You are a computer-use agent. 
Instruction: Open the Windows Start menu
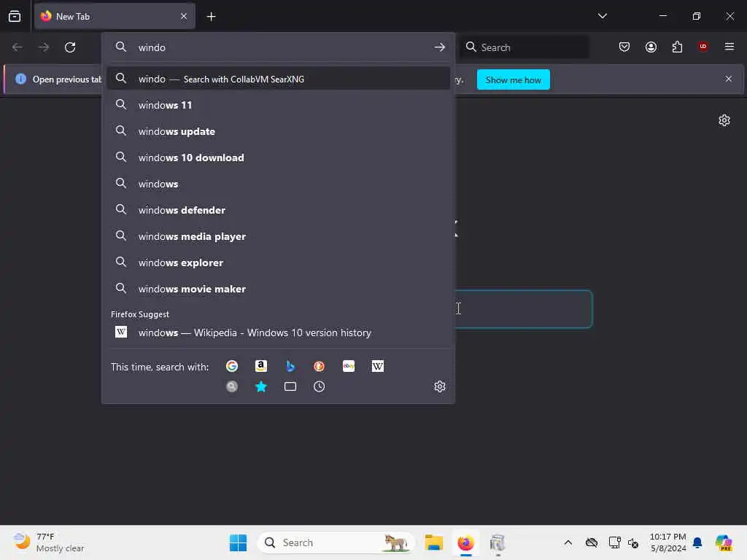[239, 542]
